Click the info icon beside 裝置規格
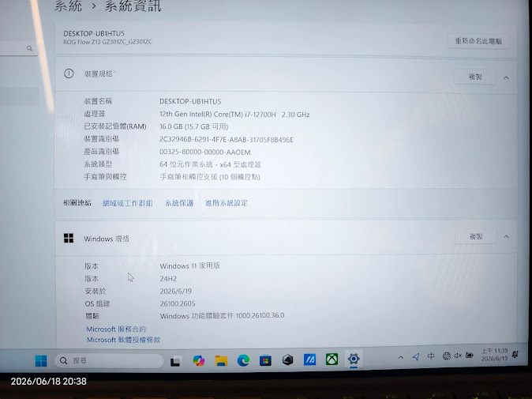Viewport: 532px width, 399px height. click(x=69, y=73)
